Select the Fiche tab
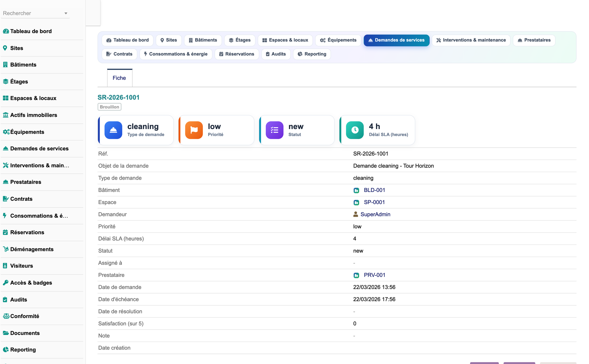Screen dimensions: 589x364 click(x=119, y=78)
